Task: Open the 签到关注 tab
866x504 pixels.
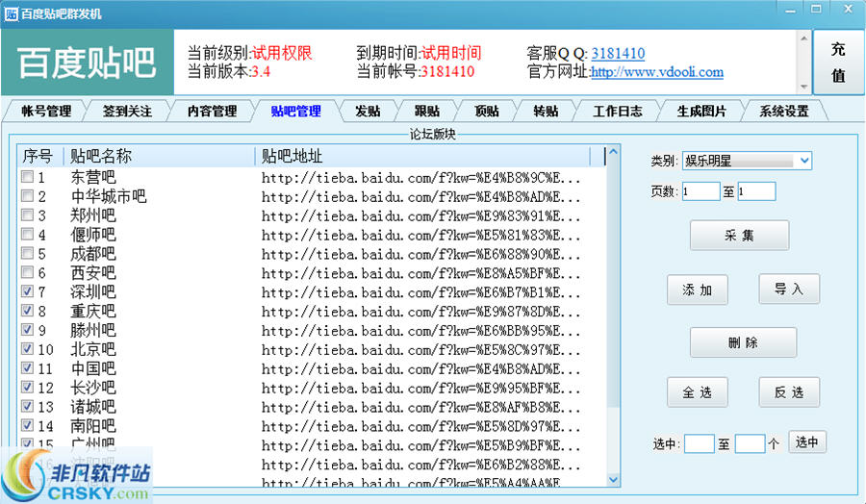Action: pos(127,111)
